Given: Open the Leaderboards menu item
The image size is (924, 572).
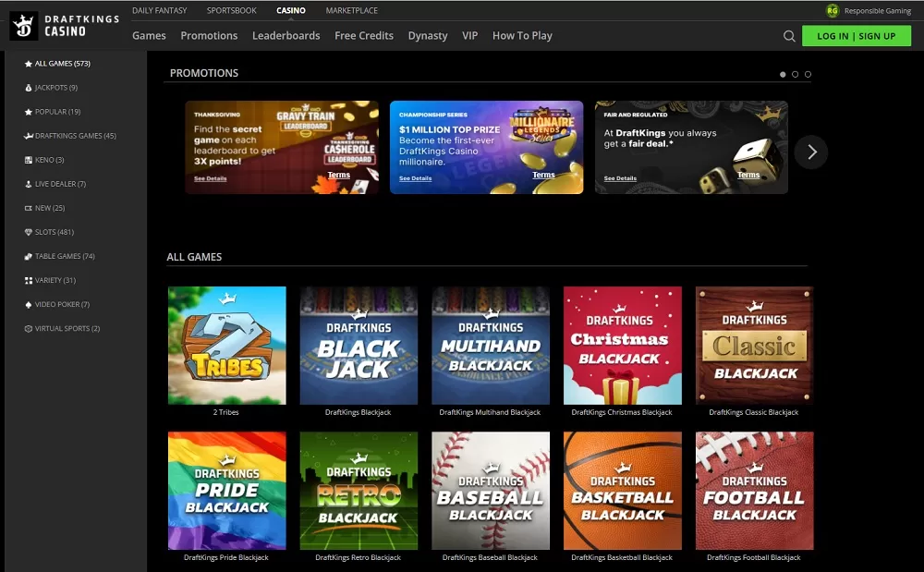Looking at the screenshot, I should 286,36.
